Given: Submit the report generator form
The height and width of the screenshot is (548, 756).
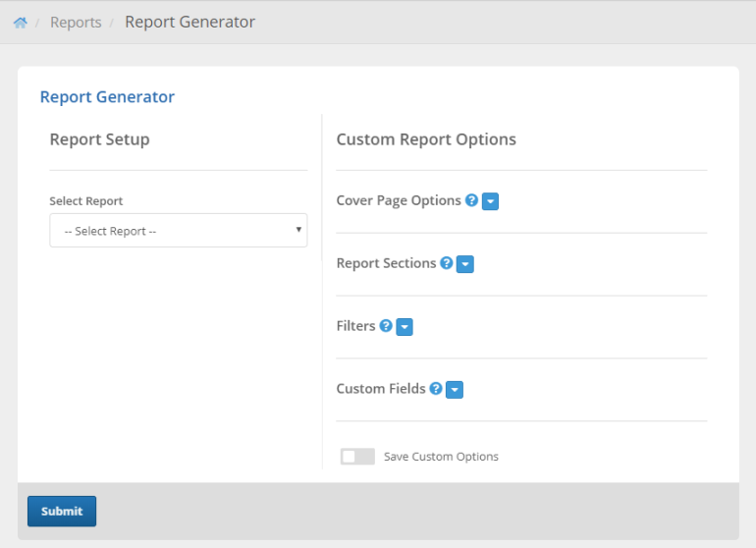Looking at the screenshot, I should (x=62, y=511).
